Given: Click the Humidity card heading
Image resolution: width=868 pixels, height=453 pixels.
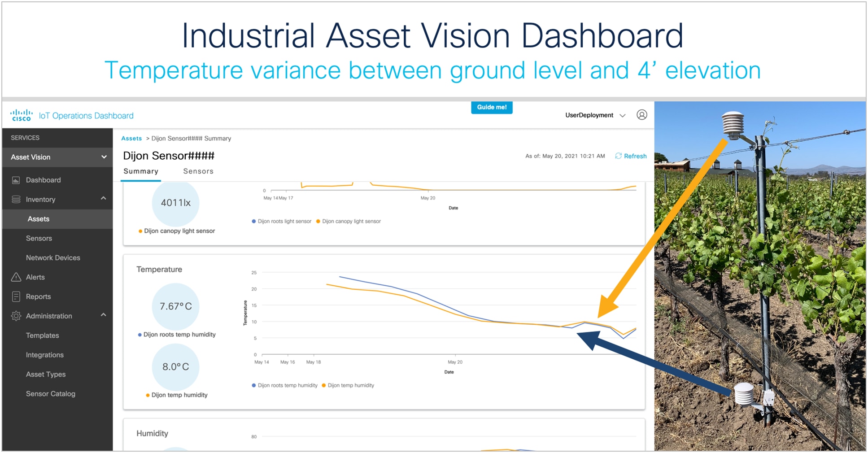Looking at the screenshot, I should [152, 433].
